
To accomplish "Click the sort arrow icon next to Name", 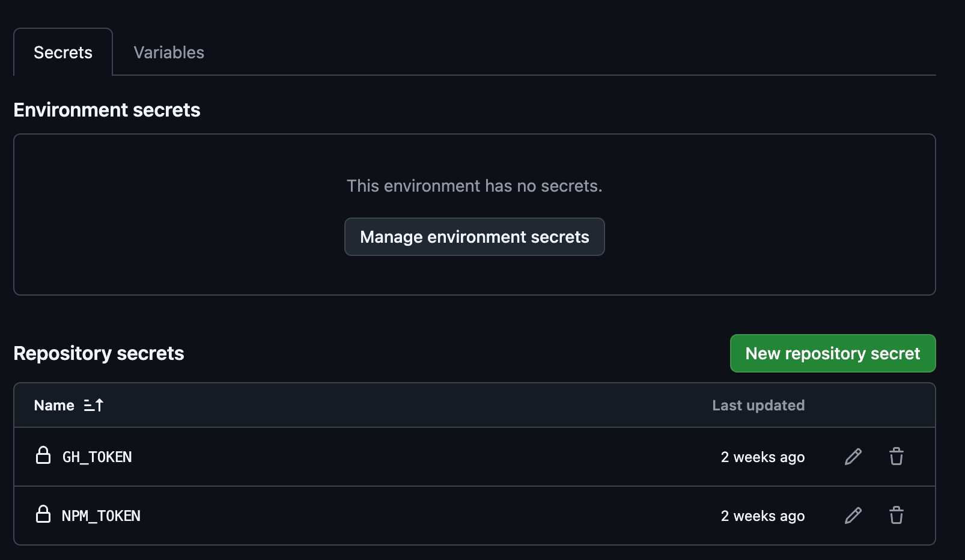I will pos(94,406).
